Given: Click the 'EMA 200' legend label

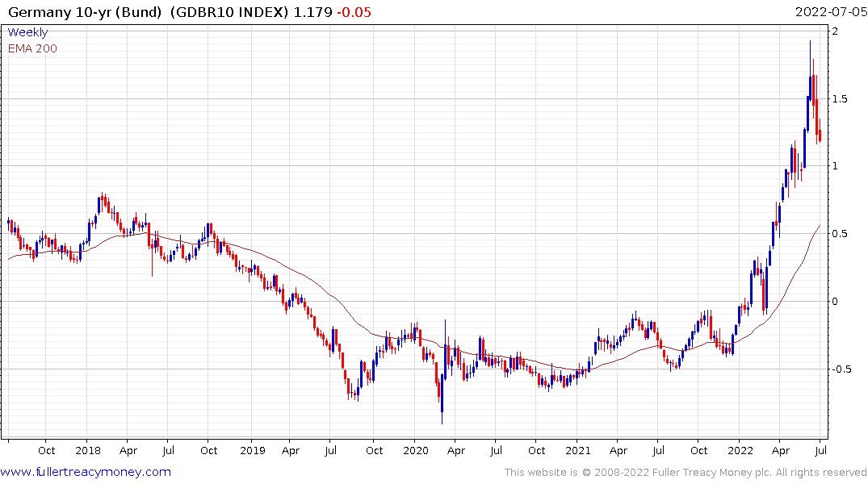Looking at the screenshot, I should point(32,48).
